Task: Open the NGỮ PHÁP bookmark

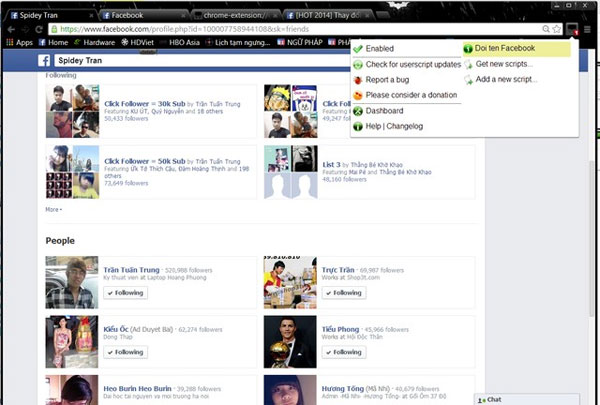Action: coord(300,42)
